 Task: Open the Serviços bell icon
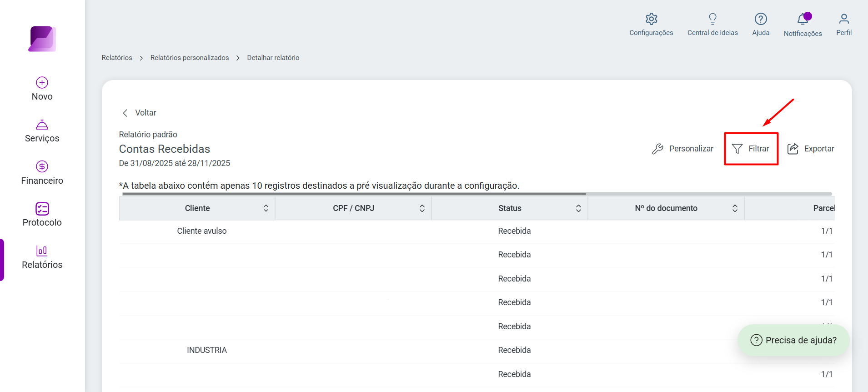(42, 124)
